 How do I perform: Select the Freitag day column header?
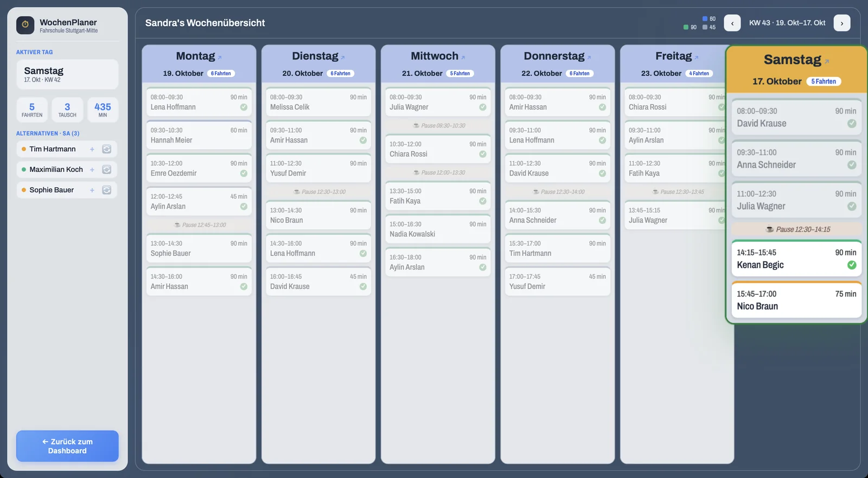[673, 63]
